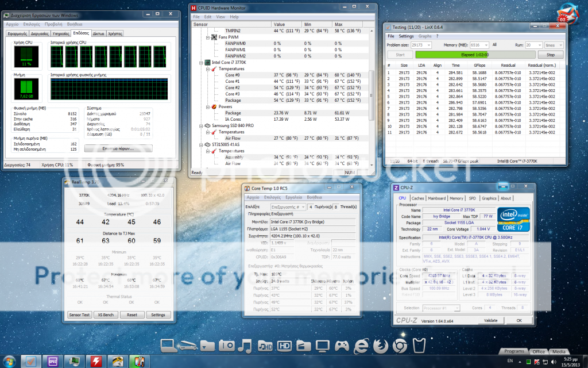Launch Firefox from the dock
Viewport: 588px width, 368px height.
[380, 347]
